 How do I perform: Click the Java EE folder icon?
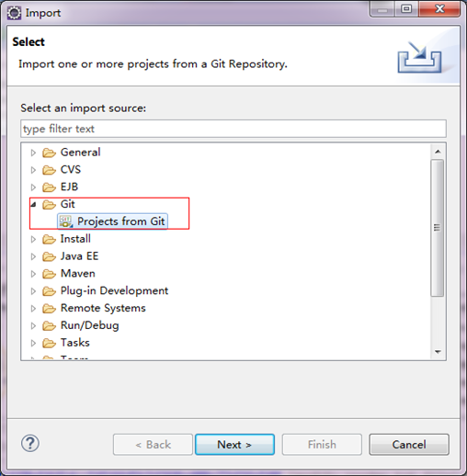point(49,256)
